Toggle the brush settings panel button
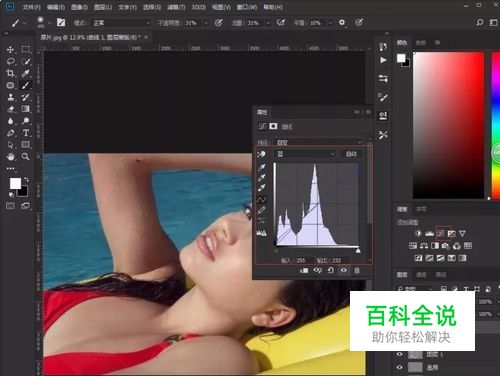The image size is (500, 376). pyautogui.click(x=61, y=22)
